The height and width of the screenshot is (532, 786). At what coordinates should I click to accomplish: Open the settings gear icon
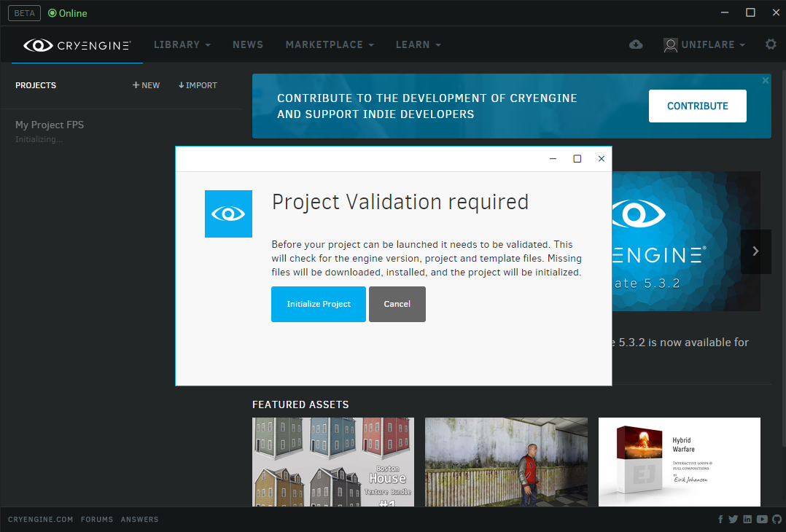[771, 44]
